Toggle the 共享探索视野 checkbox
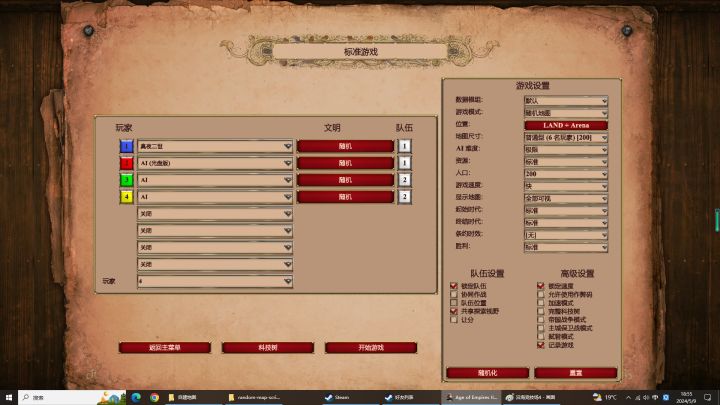This screenshot has width=720, height=405. tap(454, 311)
